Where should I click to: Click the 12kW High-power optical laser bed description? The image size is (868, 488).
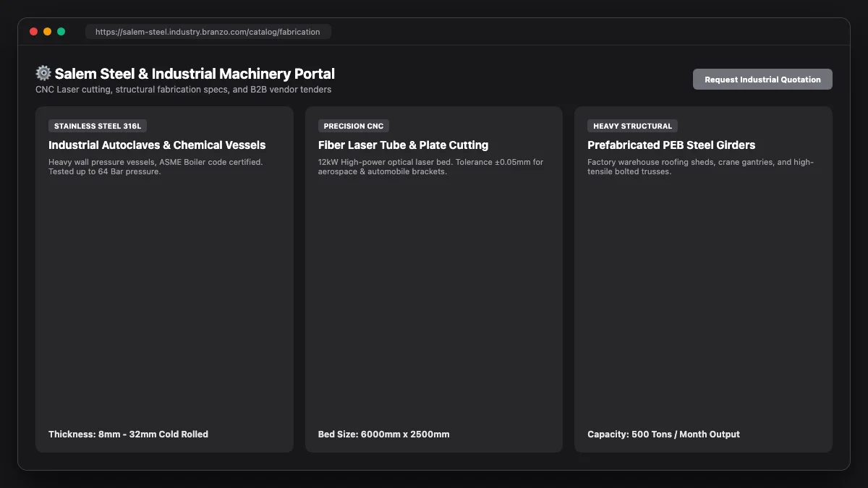point(430,167)
